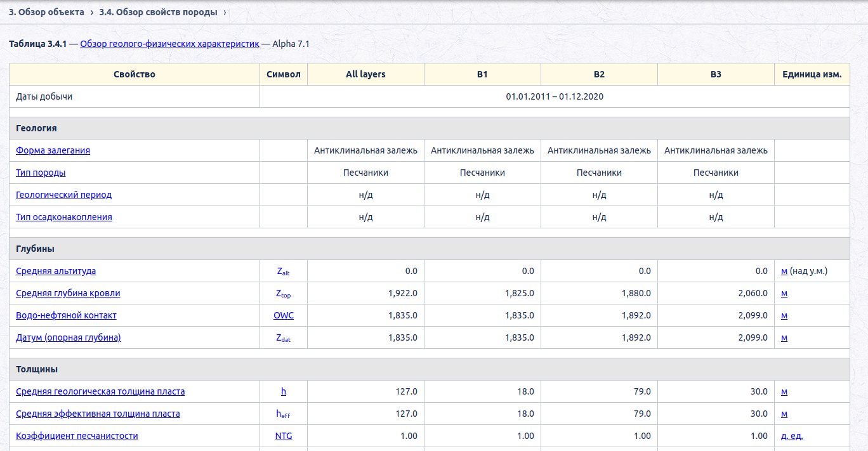Click the 'Толщины' section header

430,369
